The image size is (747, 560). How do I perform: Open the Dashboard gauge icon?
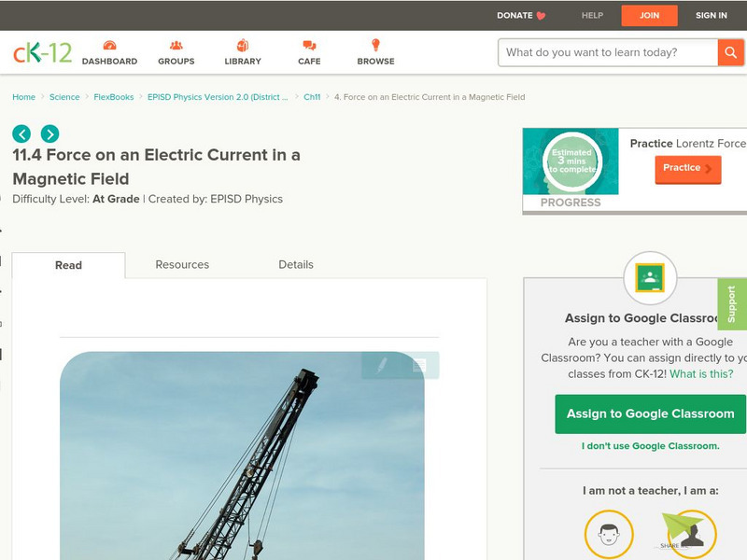pyautogui.click(x=109, y=45)
